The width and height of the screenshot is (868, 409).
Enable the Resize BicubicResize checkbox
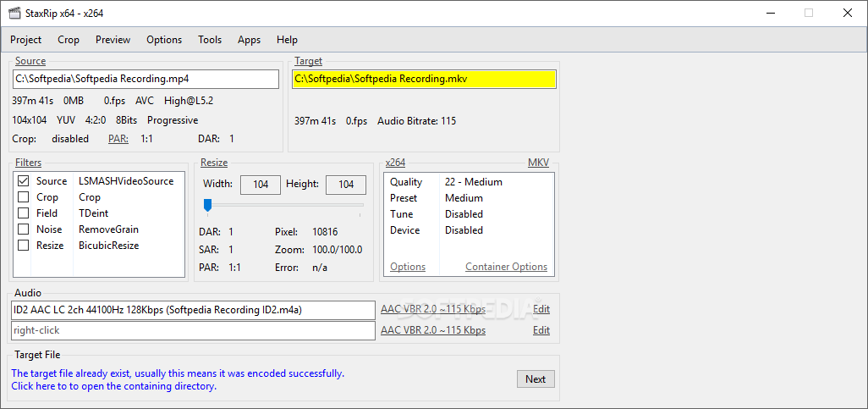tap(23, 246)
